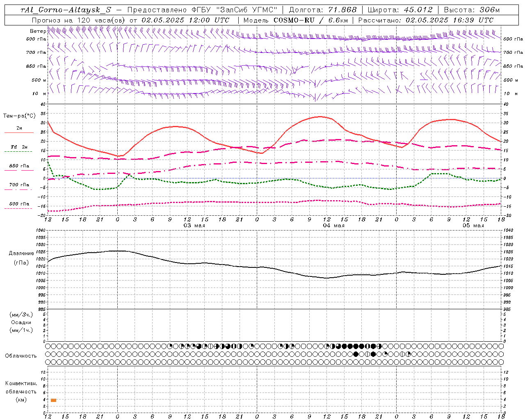Screen dimensions: 525x420
Task: Click the orange convective cloud bar
Action: pos(54,400)
